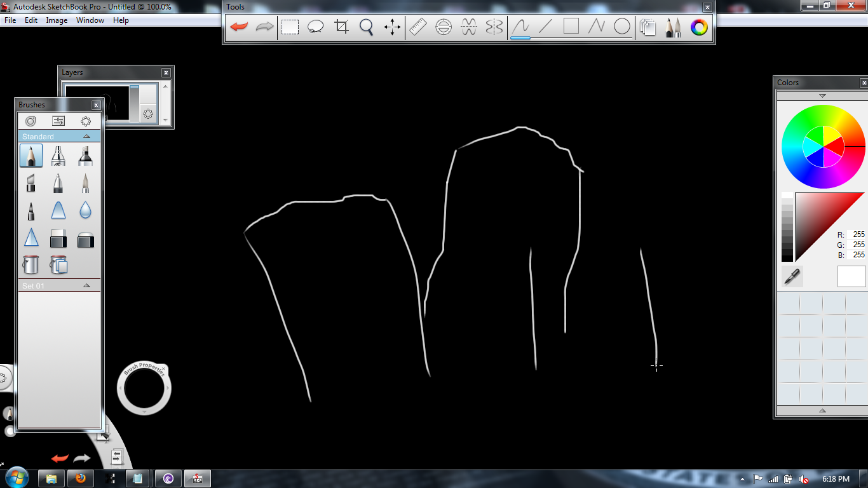Open the File menu
The height and width of the screenshot is (488, 868).
click(10, 20)
